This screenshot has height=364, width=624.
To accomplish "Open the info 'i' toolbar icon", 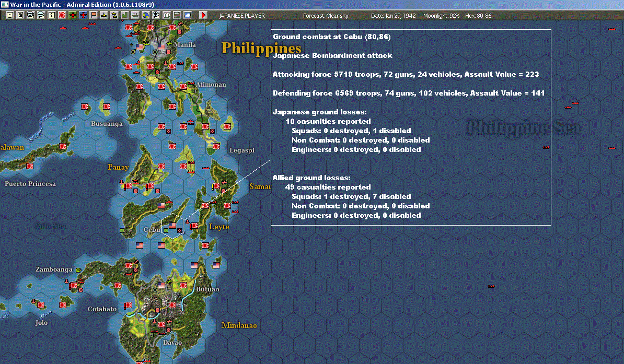I will pos(52,15).
